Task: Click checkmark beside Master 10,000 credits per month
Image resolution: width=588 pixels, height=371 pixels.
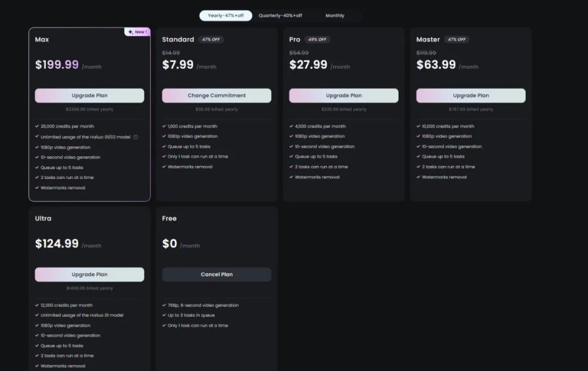Action: pyautogui.click(x=418, y=126)
